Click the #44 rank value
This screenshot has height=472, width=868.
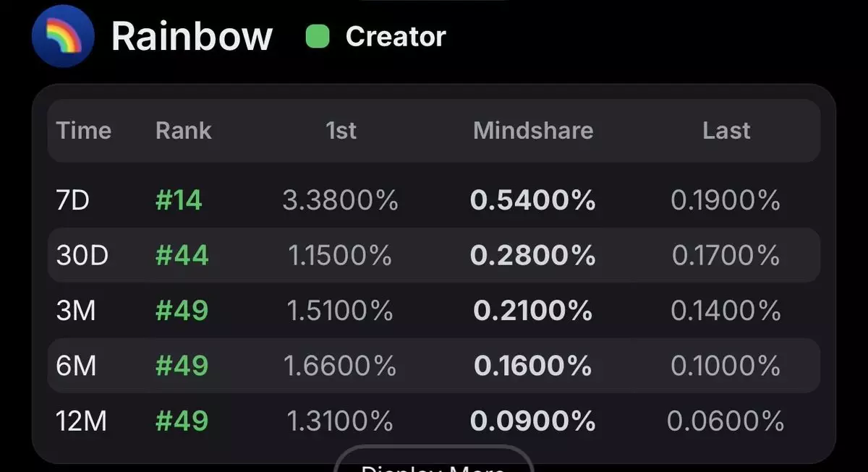[182, 255]
